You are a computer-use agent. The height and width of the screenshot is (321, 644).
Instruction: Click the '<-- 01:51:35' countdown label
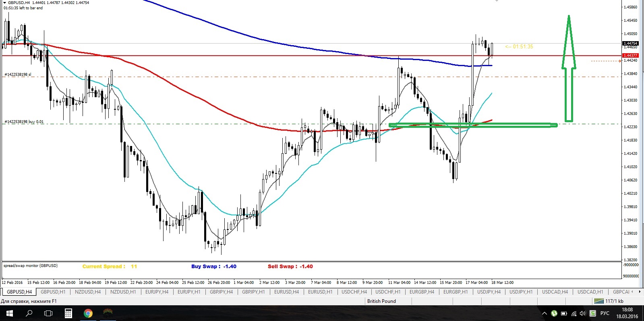point(519,47)
